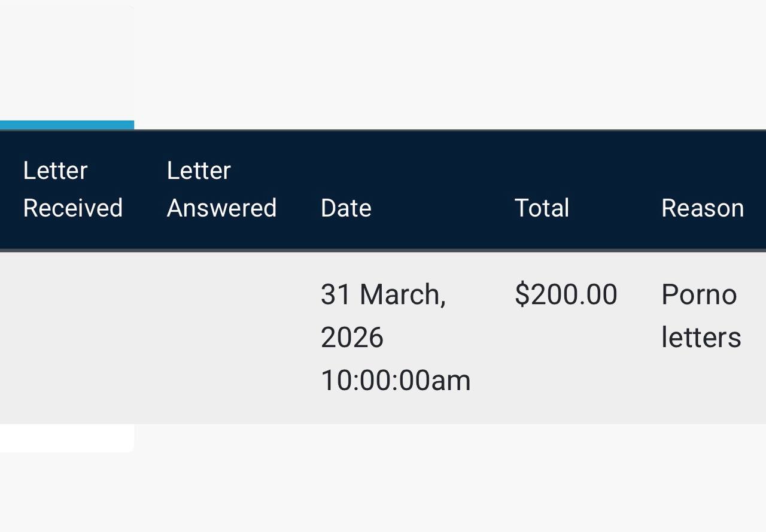
Task: Click the empty Letter Received cell
Action: coord(72,338)
